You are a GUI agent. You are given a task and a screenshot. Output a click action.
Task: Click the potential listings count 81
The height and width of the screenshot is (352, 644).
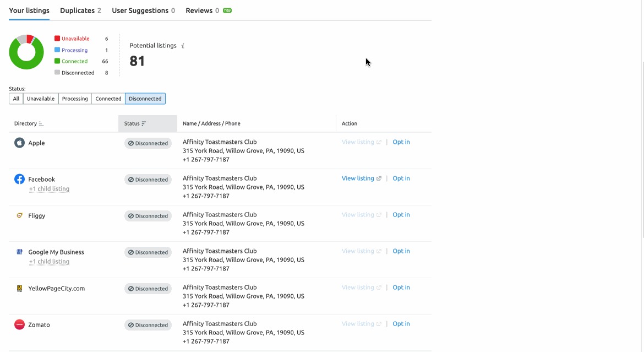click(137, 61)
